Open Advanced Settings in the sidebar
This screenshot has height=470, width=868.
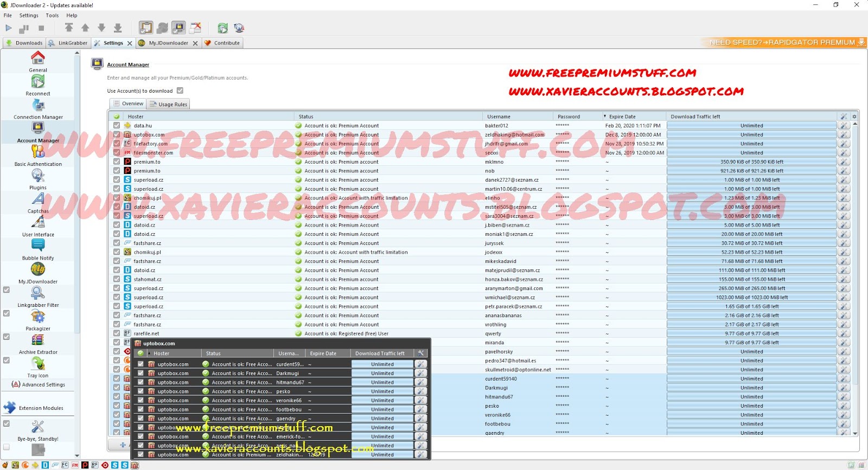click(39, 384)
